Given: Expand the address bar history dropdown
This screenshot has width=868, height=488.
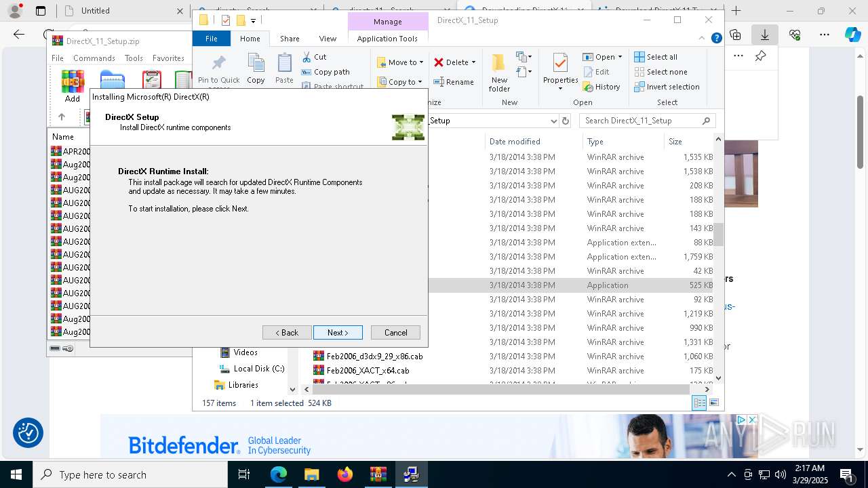Looking at the screenshot, I should click(x=554, y=121).
